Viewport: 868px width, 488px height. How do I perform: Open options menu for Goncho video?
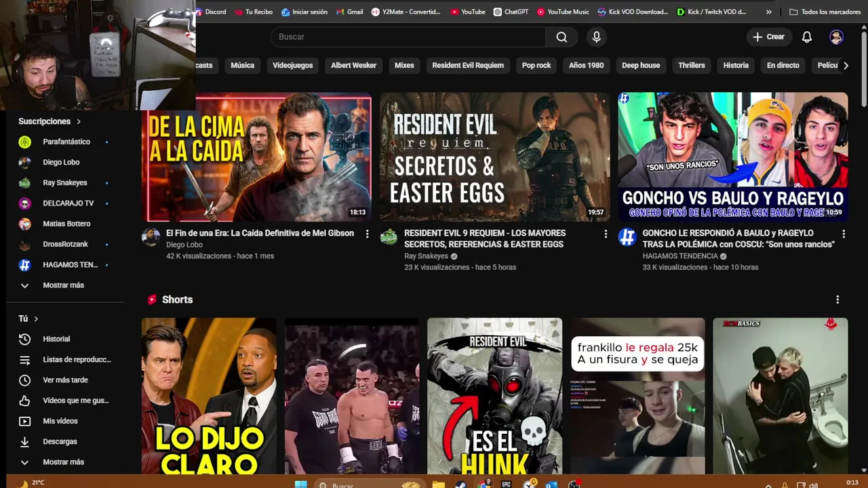pyautogui.click(x=844, y=234)
